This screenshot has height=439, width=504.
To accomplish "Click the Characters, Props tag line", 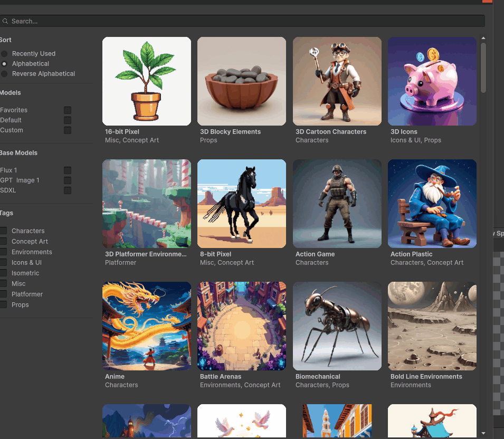I will point(322,385).
